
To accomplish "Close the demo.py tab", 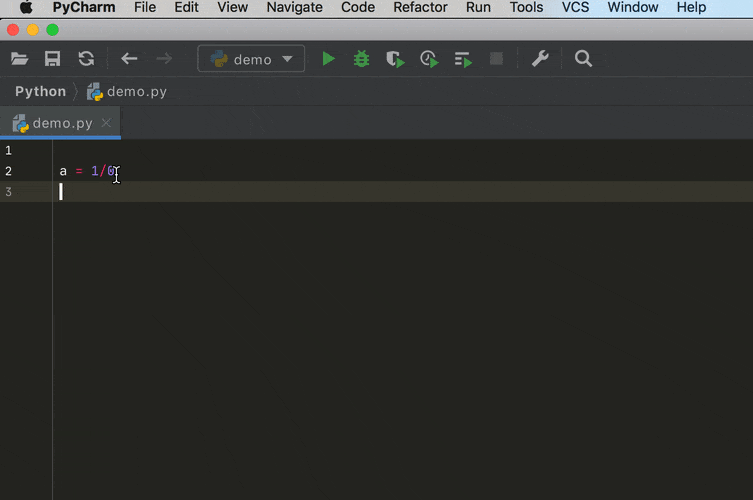I will [107, 123].
